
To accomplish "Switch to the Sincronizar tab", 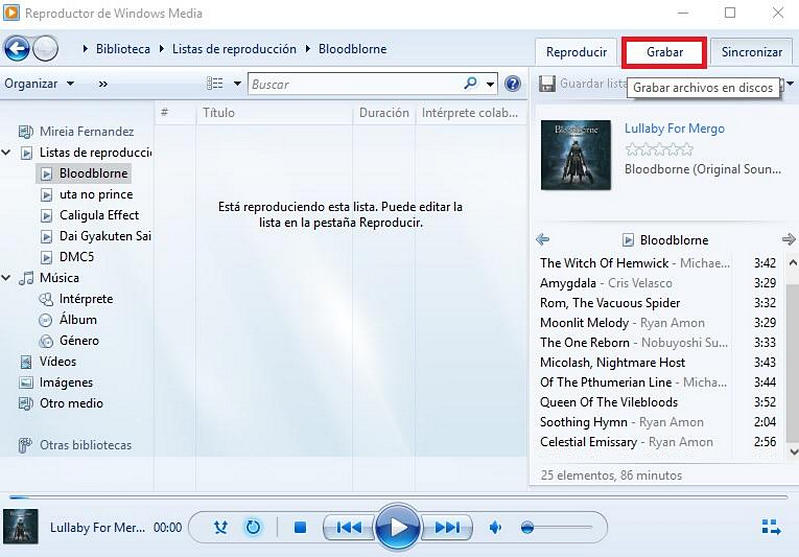I will pyautogui.click(x=752, y=52).
